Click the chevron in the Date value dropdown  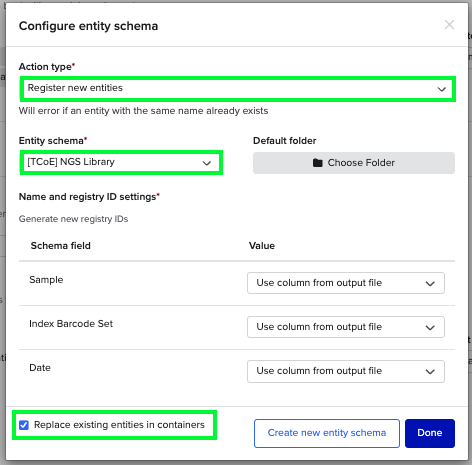430,371
